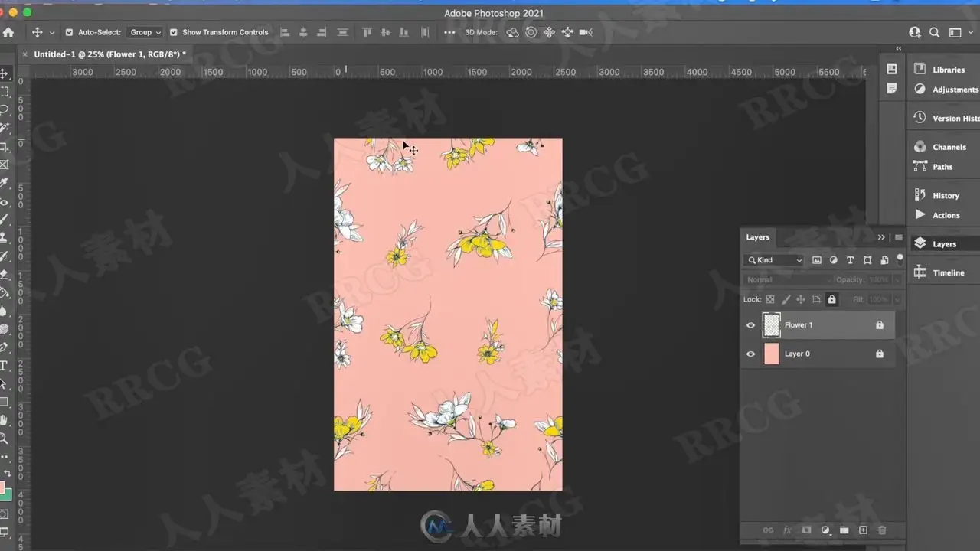Hide Layer 0 visibility eye
This screenshot has height=551, width=980.
(x=750, y=354)
